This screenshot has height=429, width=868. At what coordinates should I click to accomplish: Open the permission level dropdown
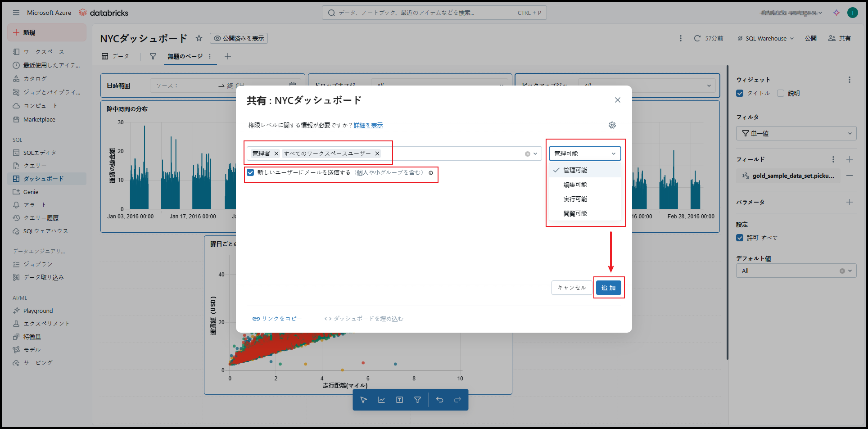pyautogui.click(x=585, y=154)
